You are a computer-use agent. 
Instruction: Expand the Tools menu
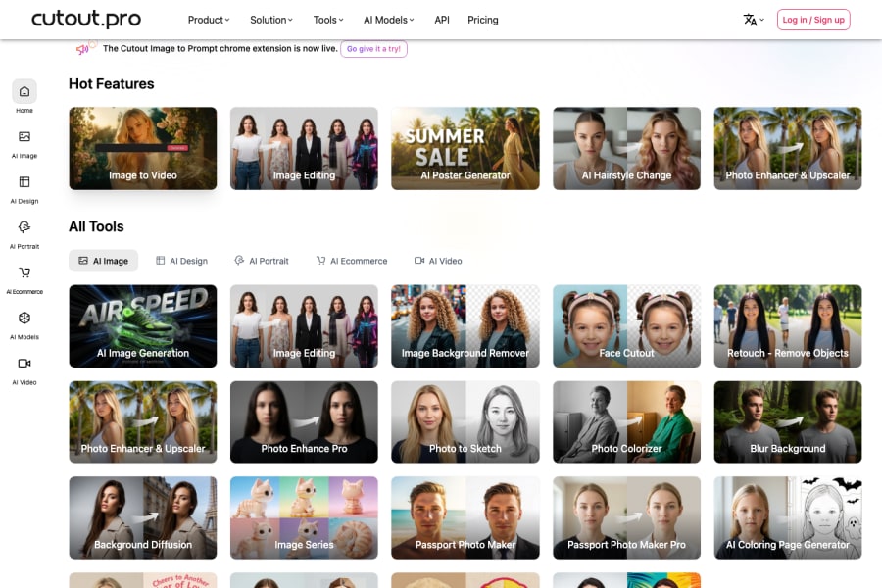(327, 19)
